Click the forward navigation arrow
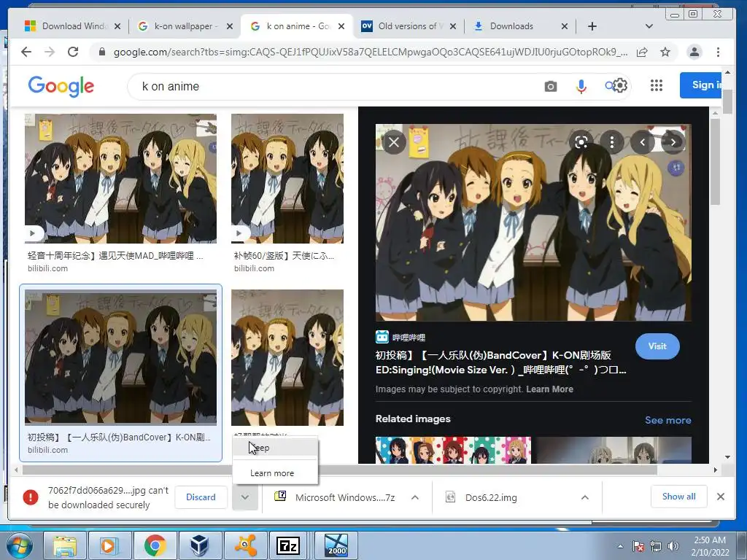This screenshot has height=560, width=747. pyautogui.click(x=50, y=52)
